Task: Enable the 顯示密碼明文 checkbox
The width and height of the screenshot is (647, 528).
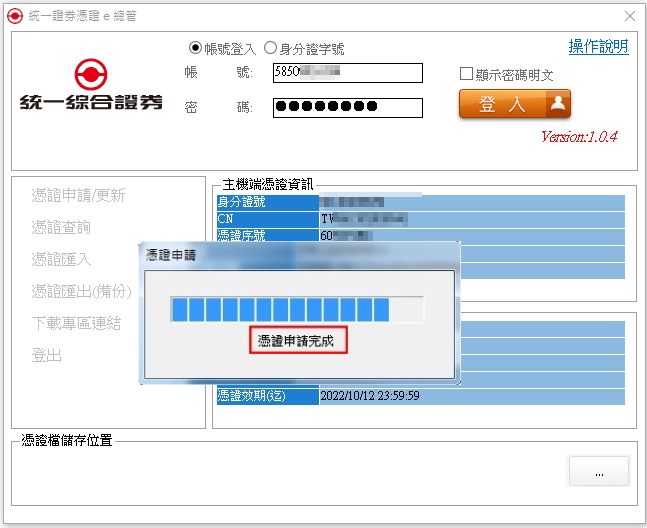Action: [x=466, y=74]
